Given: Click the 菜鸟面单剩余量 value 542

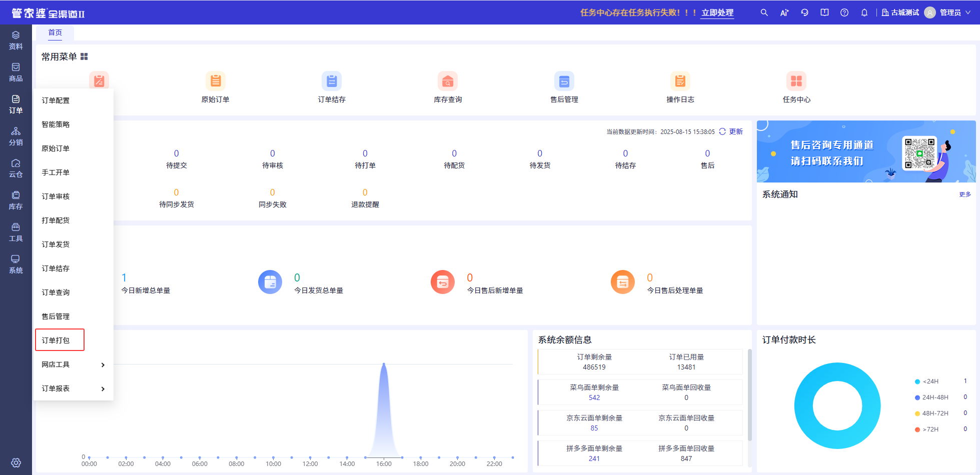Looking at the screenshot, I should (x=594, y=398).
